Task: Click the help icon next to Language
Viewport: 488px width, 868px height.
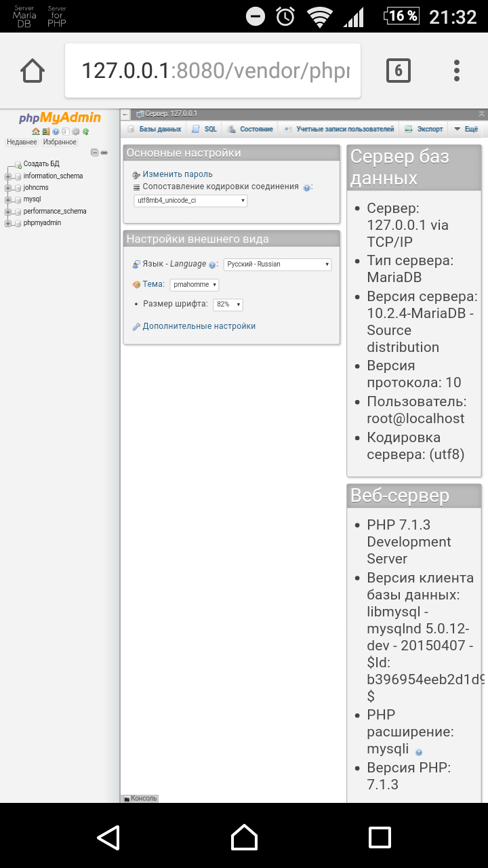Action: (x=212, y=265)
